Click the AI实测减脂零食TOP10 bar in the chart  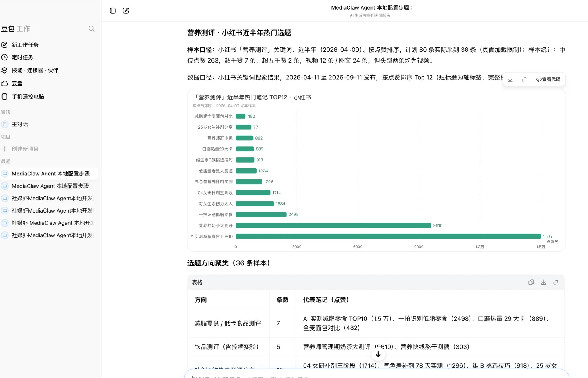[388, 236]
